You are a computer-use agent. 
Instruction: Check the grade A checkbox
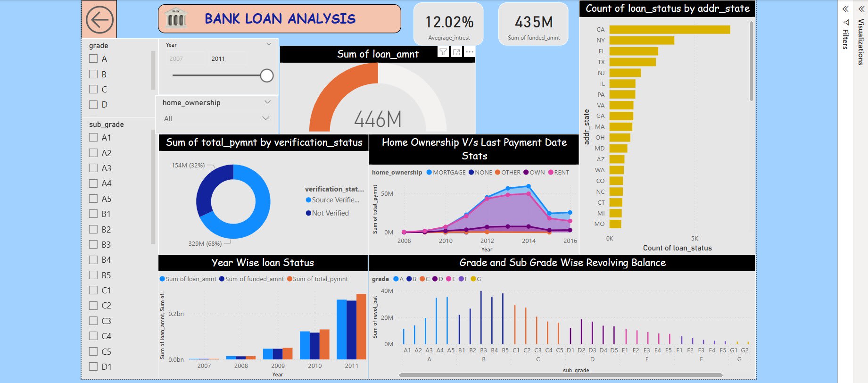coord(93,59)
